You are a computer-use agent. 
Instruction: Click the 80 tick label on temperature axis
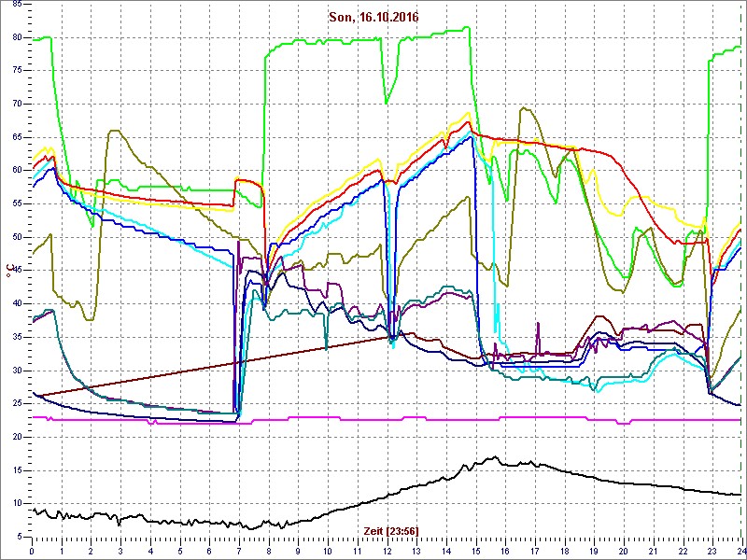click(16, 37)
